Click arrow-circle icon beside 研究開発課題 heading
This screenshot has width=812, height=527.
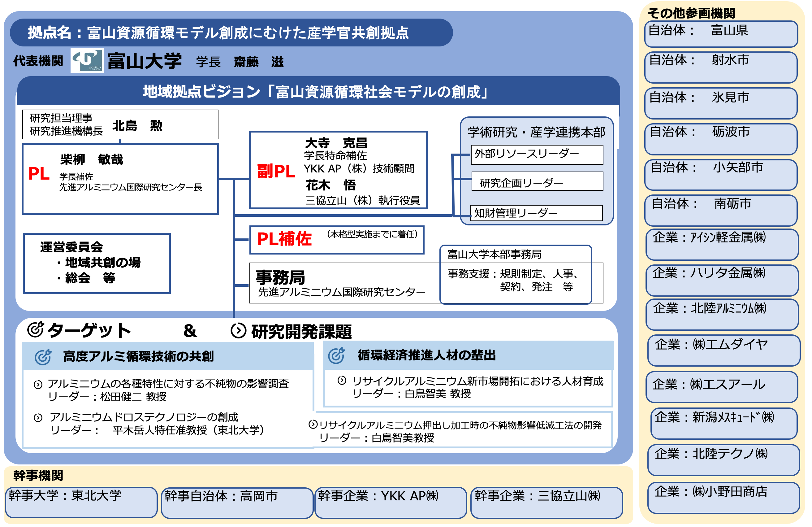[x=239, y=331]
